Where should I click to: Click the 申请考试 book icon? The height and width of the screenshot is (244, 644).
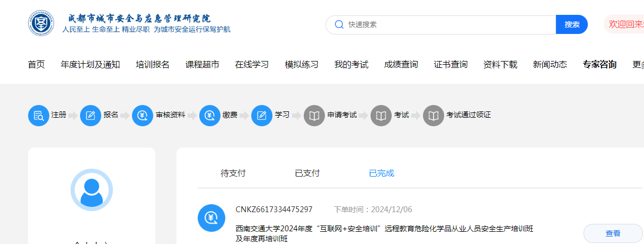point(314,116)
